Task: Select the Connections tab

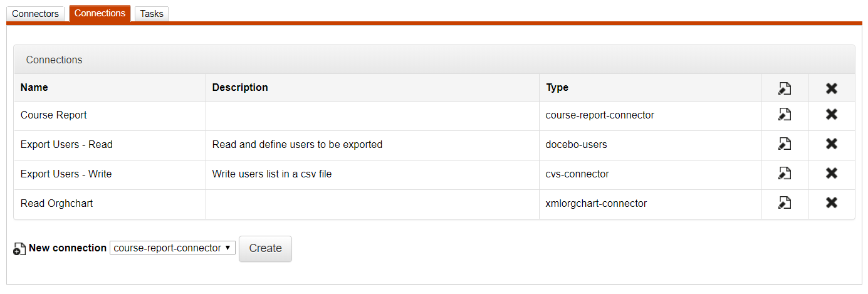Action: coord(100,13)
